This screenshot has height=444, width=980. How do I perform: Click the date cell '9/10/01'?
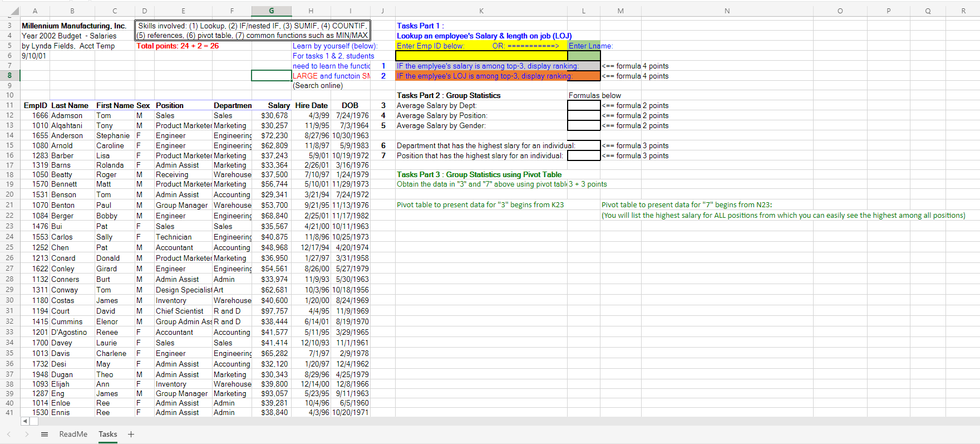(34, 56)
